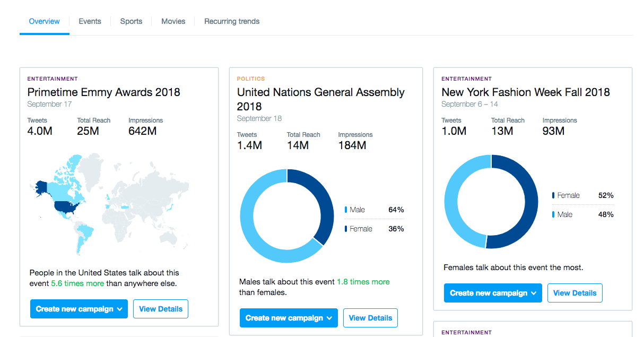Click the September 17 date
This screenshot has width=644, height=337.
tap(49, 104)
